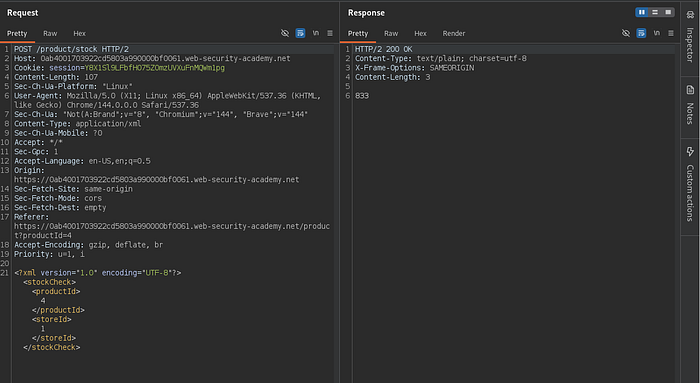
Task: Toggle \n newline display in Request panel
Action: click(x=316, y=33)
